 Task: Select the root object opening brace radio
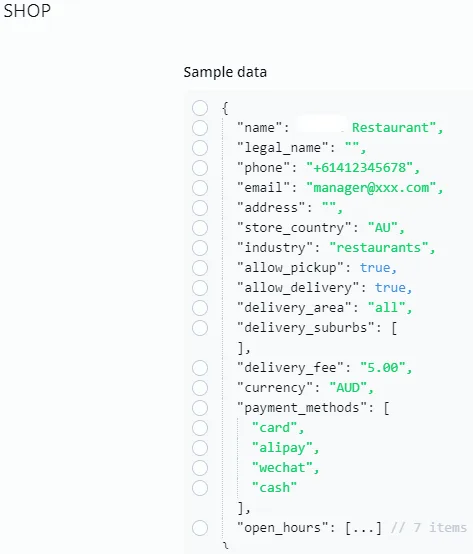point(200,108)
